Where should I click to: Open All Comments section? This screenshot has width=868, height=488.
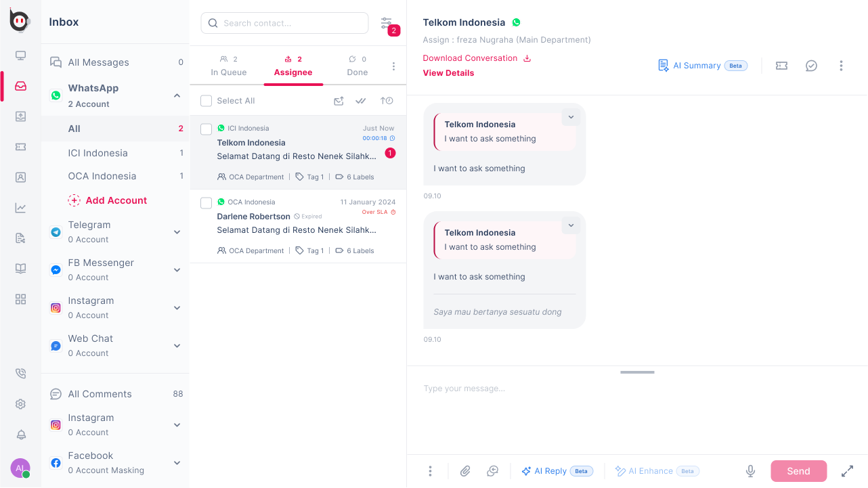pos(115,394)
